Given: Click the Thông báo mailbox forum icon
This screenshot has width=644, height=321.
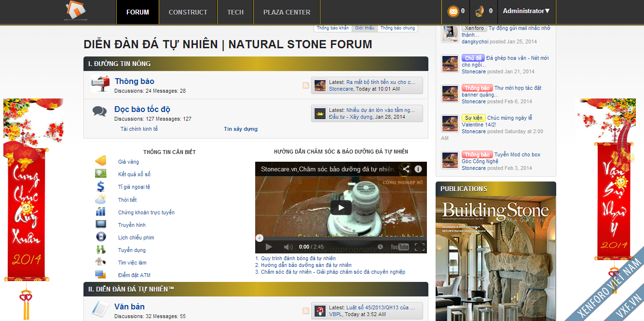Looking at the screenshot, I should coord(100,84).
